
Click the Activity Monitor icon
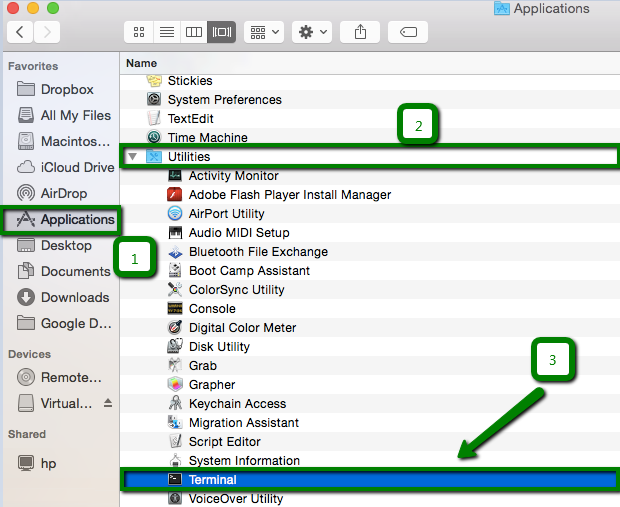(175, 176)
